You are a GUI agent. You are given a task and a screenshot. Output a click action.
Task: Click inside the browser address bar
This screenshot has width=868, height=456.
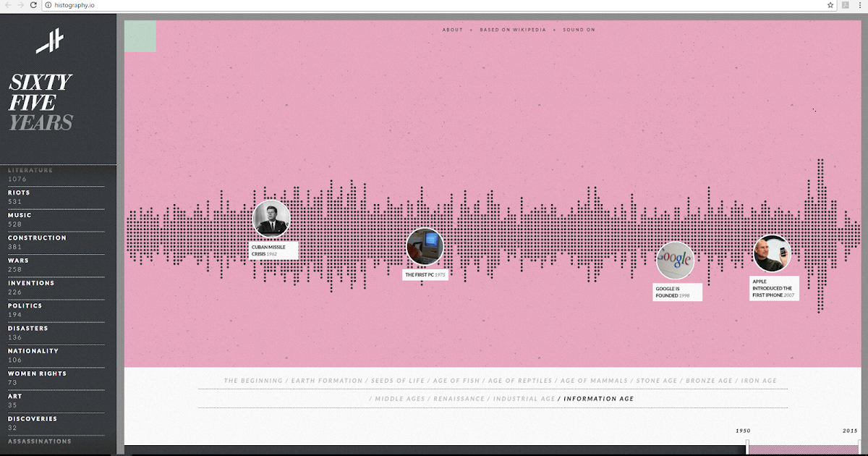pyautogui.click(x=217, y=5)
